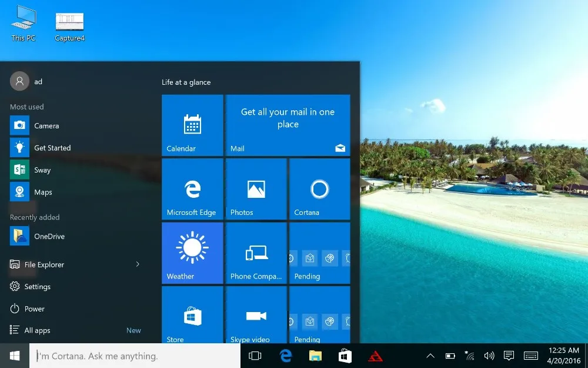The height and width of the screenshot is (368, 588).
Task: Open File Explorer on the taskbar
Action: [x=315, y=356]
